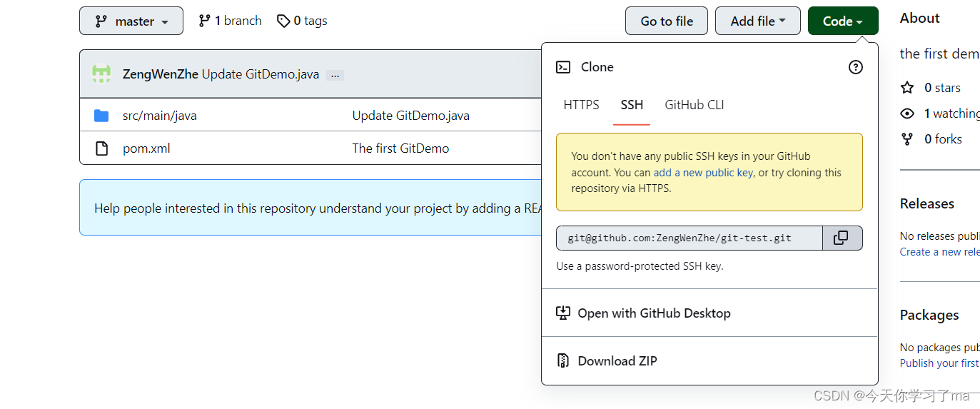Toggle the green Code dropdown button
This screenshot has height=409, width=980.
pos(843,21)
